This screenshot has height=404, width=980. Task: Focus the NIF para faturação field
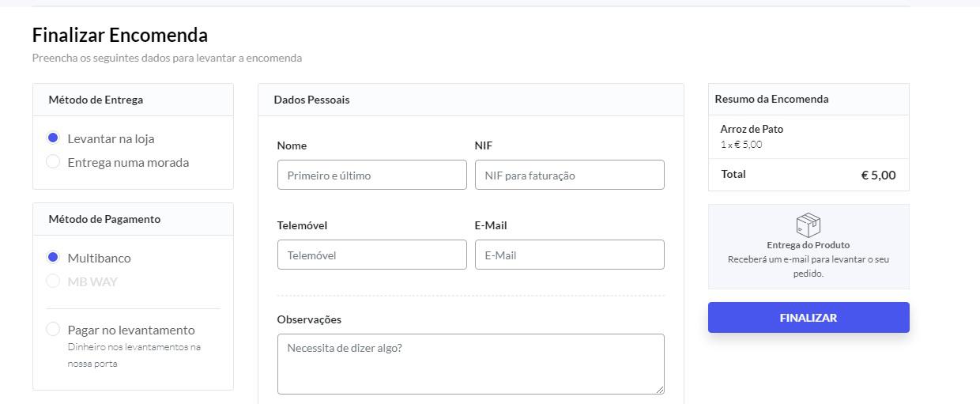tap(569, 175)
